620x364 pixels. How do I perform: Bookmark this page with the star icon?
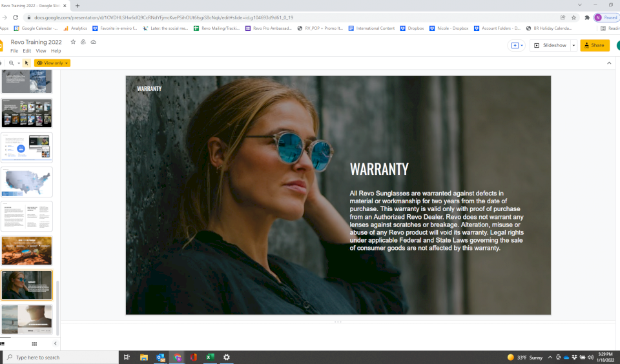point(573,17)
